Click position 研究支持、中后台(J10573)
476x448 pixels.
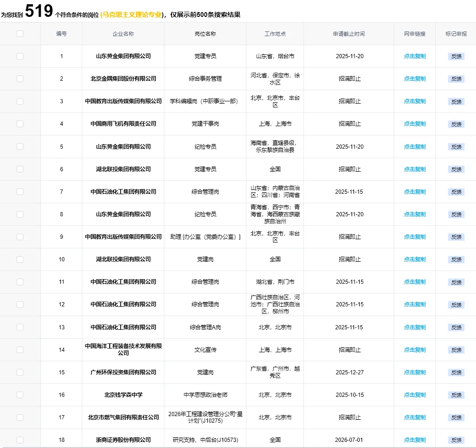tap(205, 440)
